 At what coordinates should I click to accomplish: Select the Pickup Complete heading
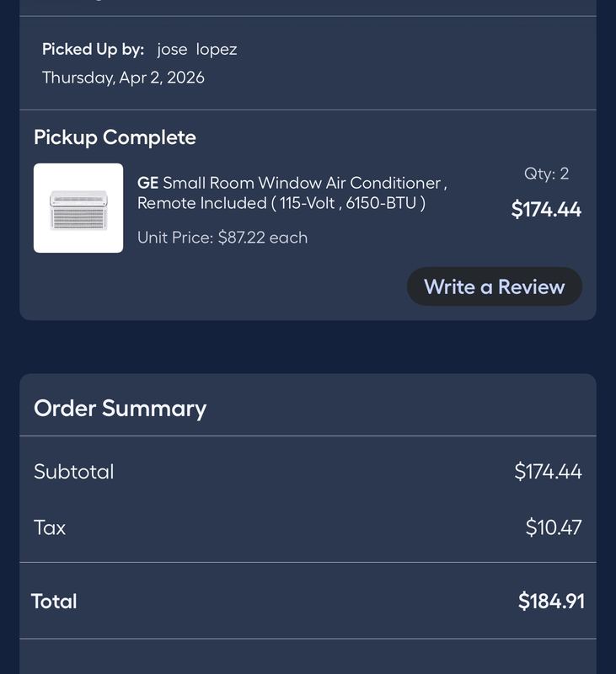point(115,138)
